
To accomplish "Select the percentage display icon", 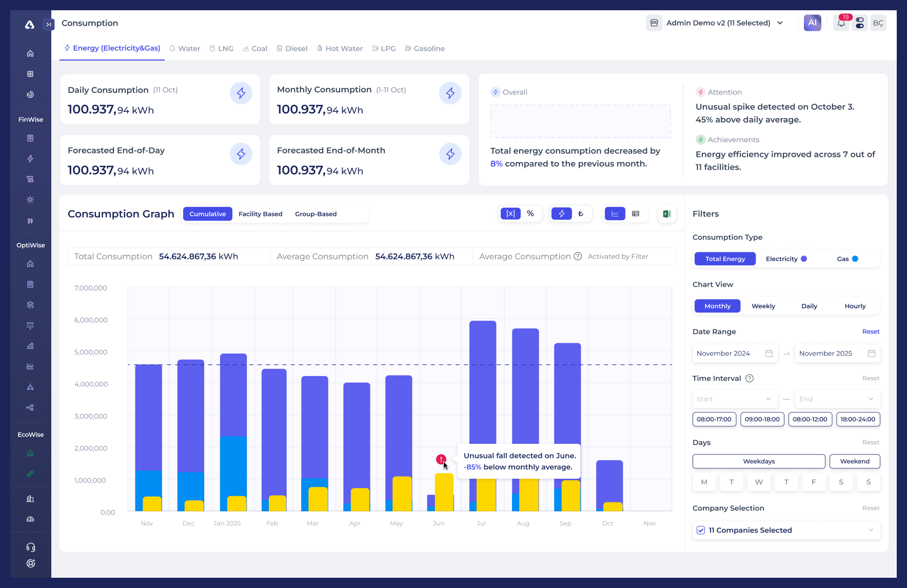I will click(x=530, y=214).
